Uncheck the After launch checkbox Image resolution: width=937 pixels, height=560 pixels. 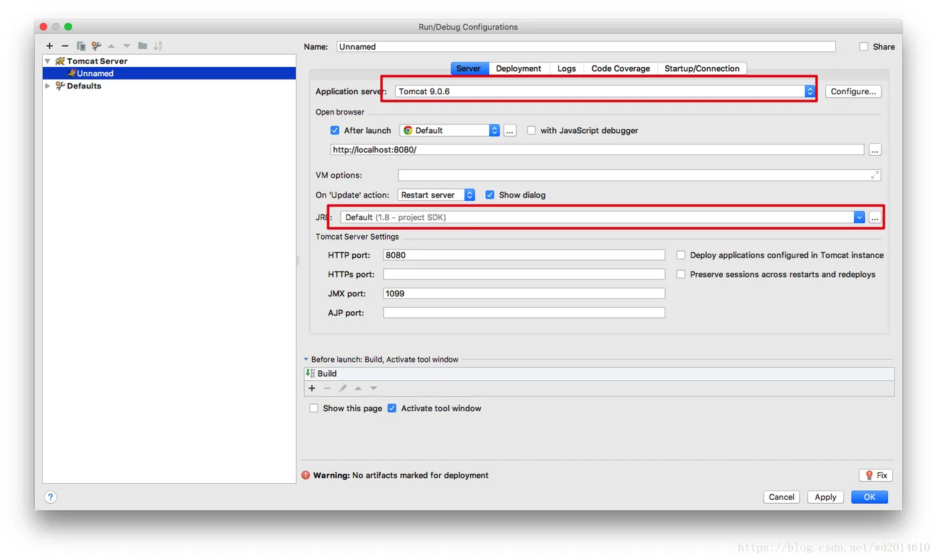click(335, 130)
